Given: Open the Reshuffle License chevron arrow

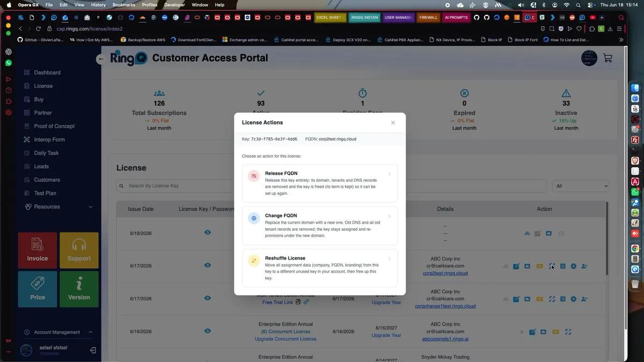Looking at the screenshot, I should pyautogui.click(x=390, y=258).
